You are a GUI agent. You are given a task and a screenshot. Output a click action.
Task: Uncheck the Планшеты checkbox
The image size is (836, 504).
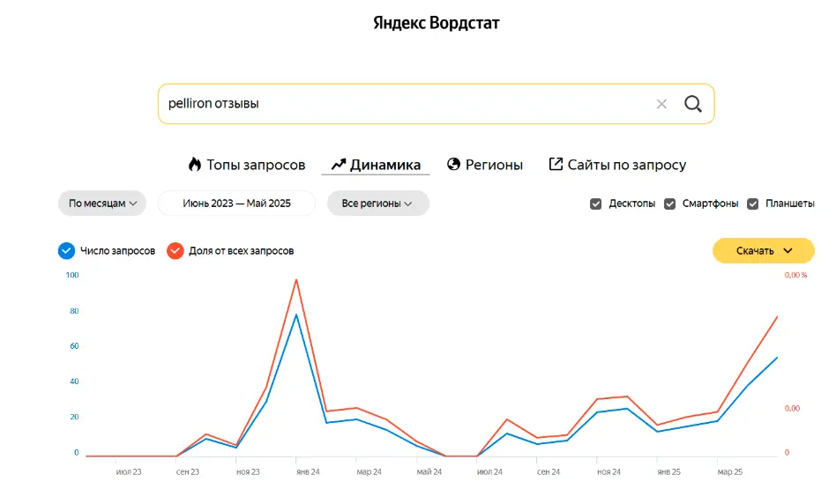[752, 204]
